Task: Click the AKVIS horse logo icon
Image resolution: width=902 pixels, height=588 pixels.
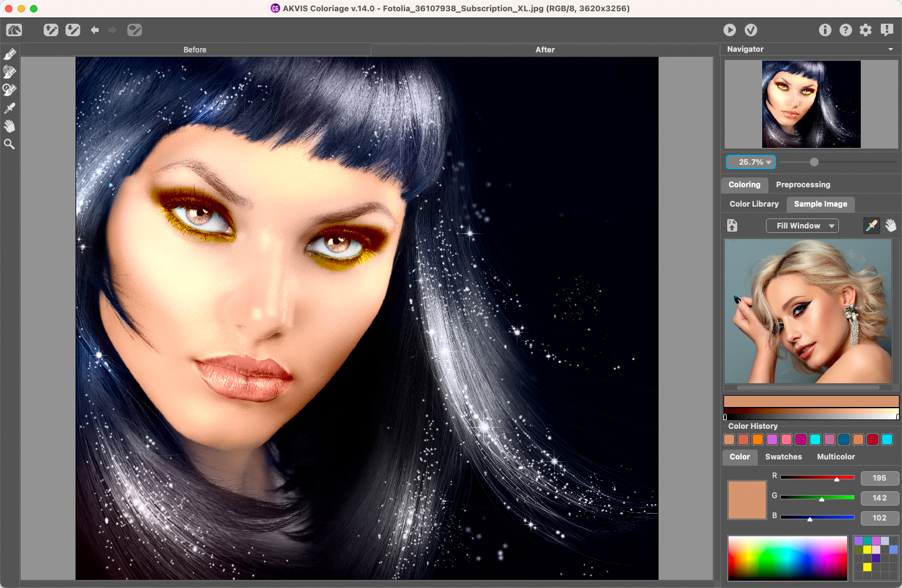Action: coord(14,30)
